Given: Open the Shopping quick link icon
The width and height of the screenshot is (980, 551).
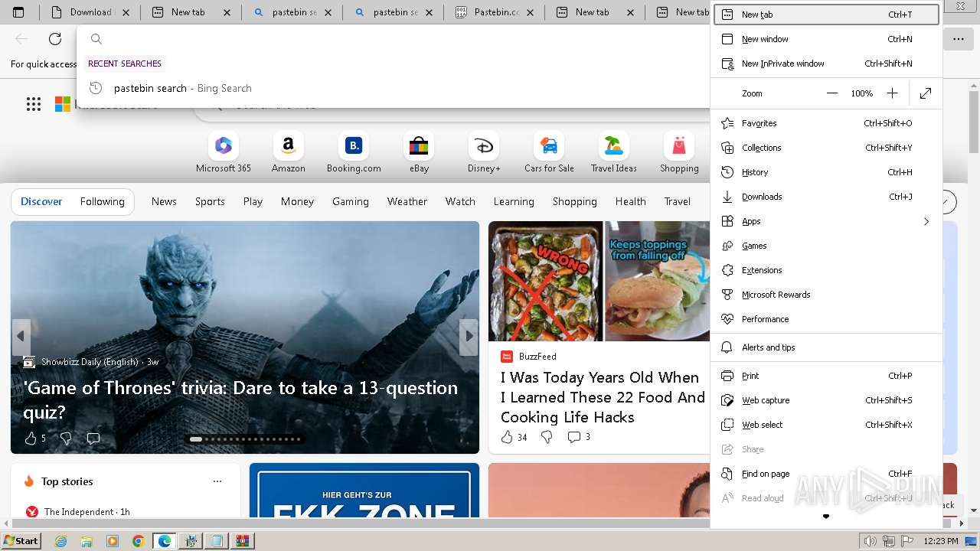Looking at the screenshot, I should pyautogui.click(x=679, y=145).
